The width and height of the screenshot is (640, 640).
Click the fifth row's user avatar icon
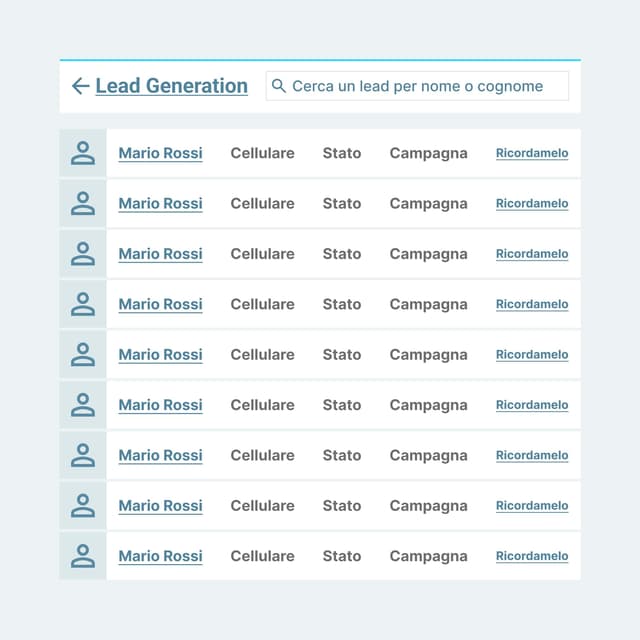pos(83,354)
